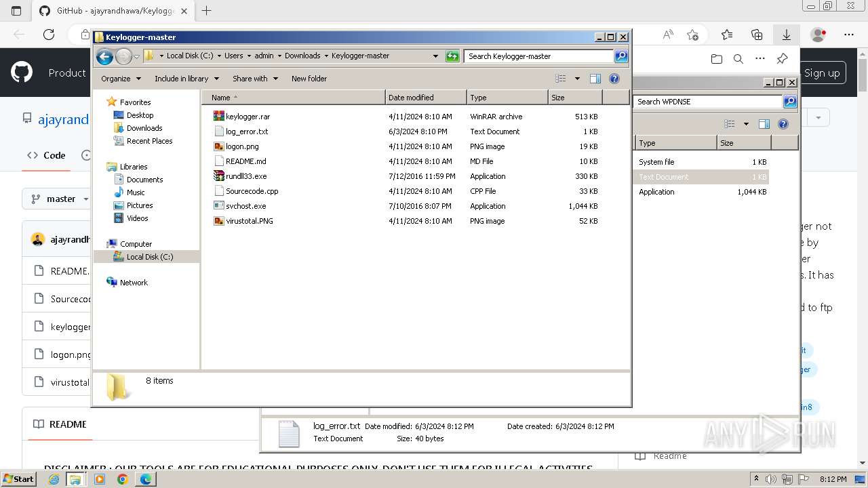
Task: Switch to the GitHub Keylogger browser tab
Action: (x=115, y=11)
